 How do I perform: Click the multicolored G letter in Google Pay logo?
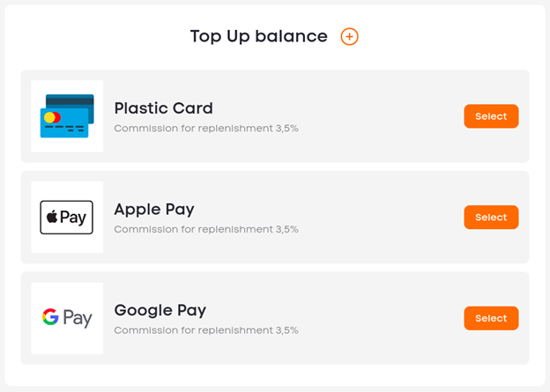click(x=50, y=316)
